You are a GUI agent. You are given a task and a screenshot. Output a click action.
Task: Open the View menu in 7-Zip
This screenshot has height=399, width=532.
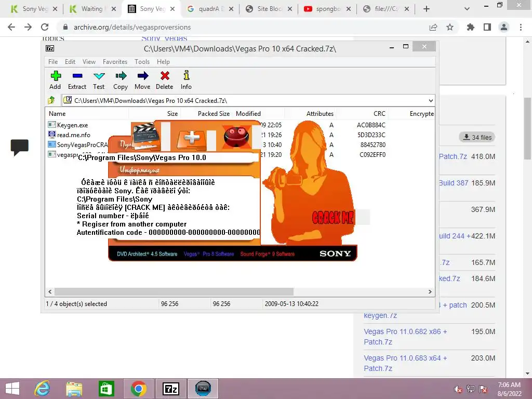89,62
